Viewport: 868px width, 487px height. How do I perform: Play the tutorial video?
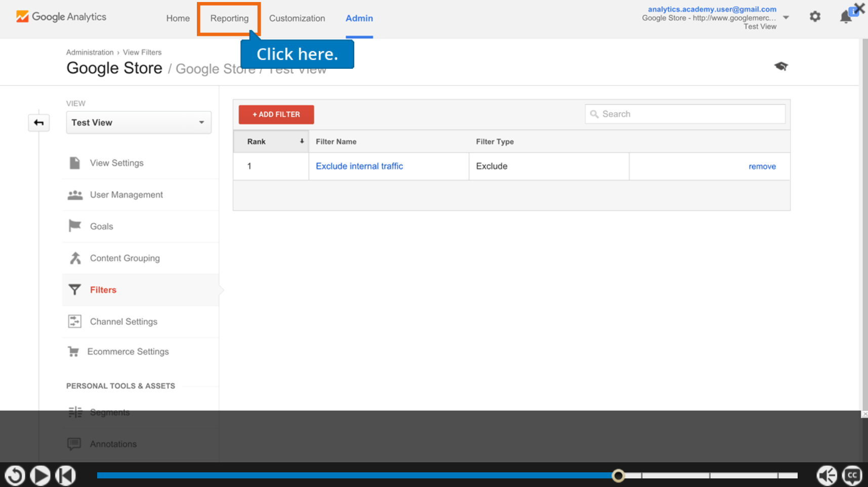click(40, 475)
